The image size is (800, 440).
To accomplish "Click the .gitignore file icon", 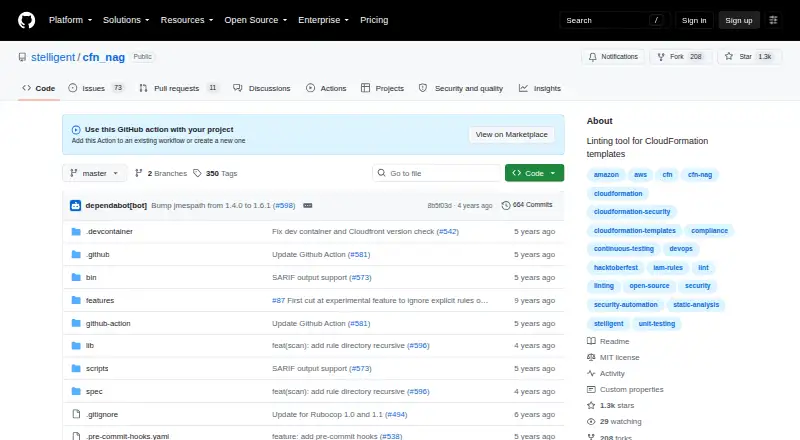I will coord(76,414).
